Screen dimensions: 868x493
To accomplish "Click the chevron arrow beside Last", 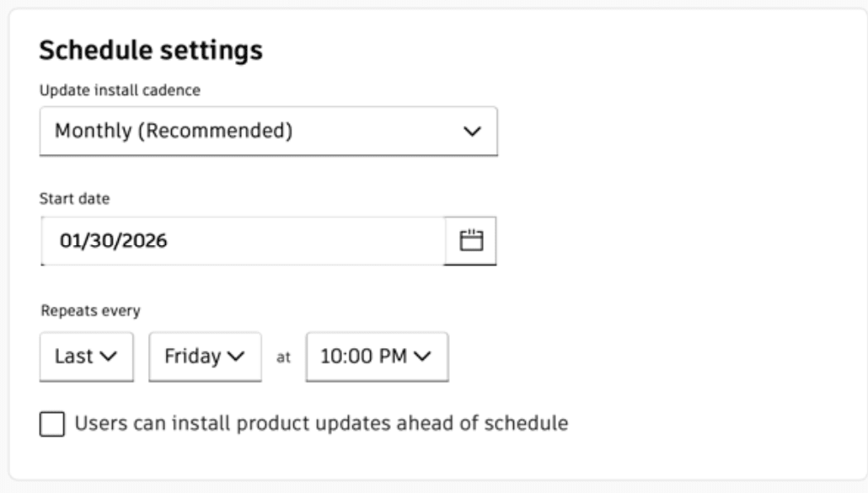I will point(110,356).
